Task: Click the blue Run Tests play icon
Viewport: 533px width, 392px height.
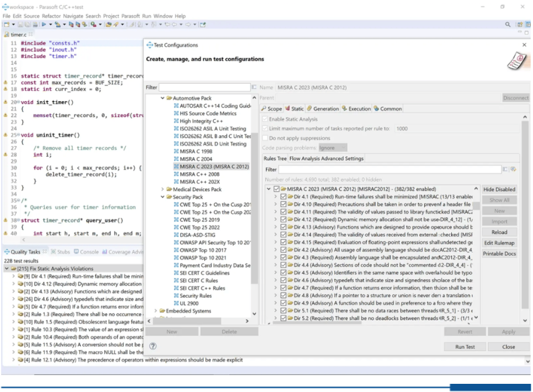Action: 44,25
